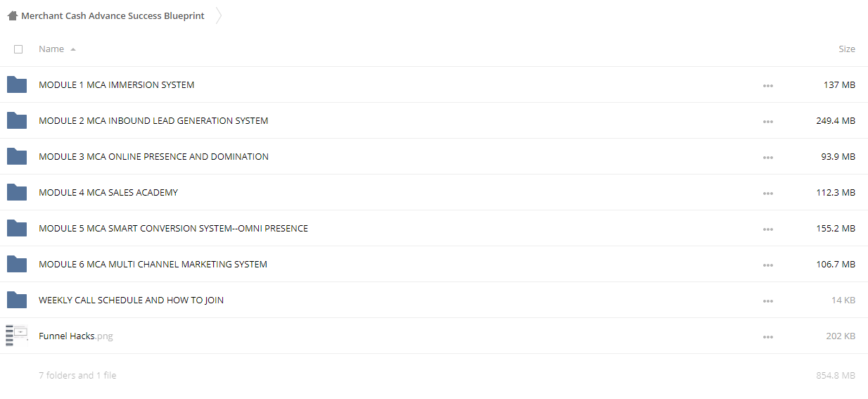Open the Merchant Cash Advance Success Blueprint breadcrumb

(113, 15)
